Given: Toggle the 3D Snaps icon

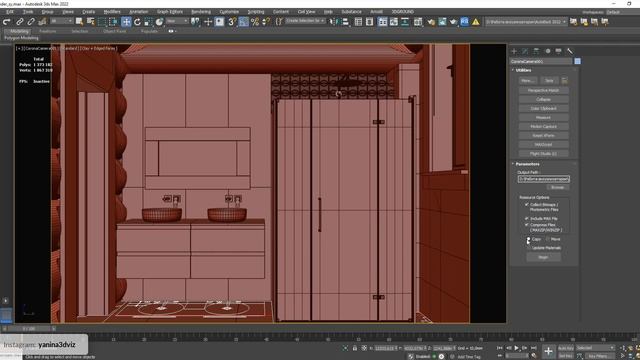Looking at the screenshot, I should (x=232, y=22).
